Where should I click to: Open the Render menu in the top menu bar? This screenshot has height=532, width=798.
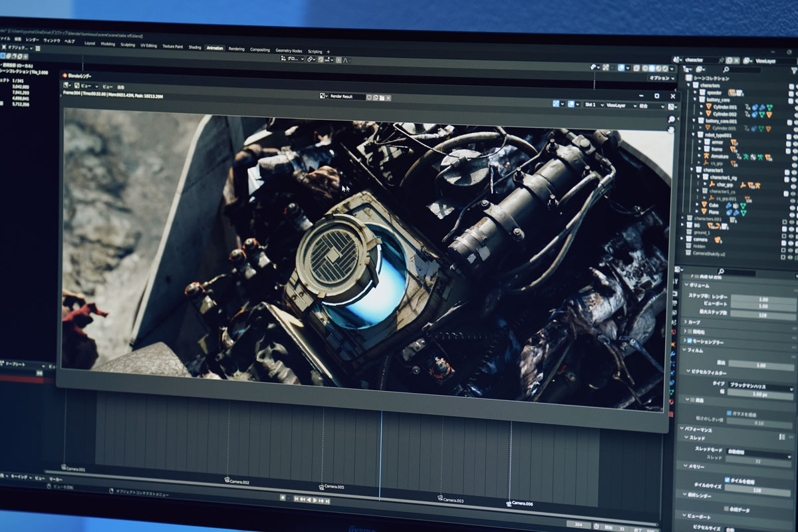click(x=32, y=39)
